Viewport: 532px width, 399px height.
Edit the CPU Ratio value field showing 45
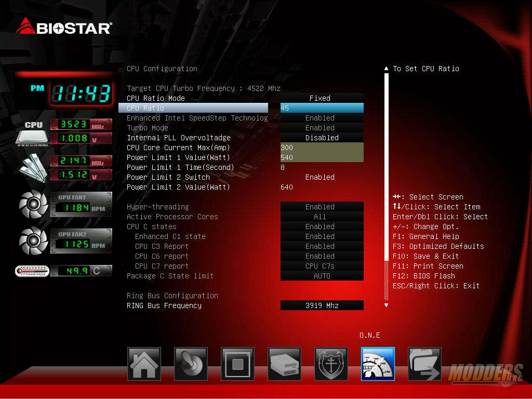[322, 108]
